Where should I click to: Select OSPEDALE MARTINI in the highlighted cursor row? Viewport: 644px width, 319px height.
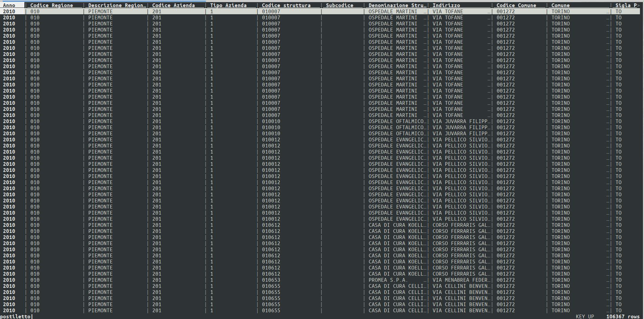[393, 12]
